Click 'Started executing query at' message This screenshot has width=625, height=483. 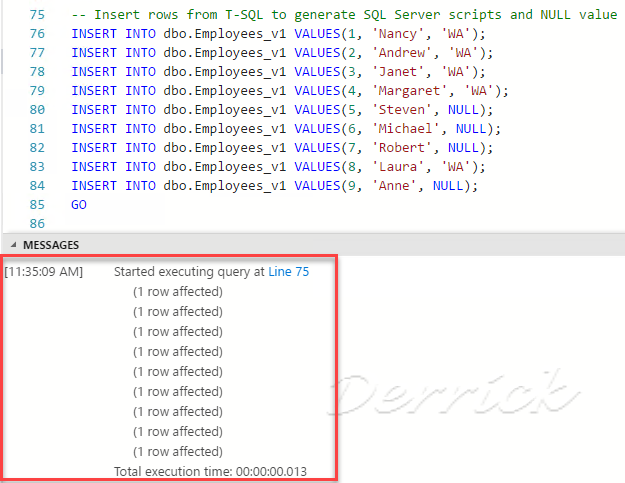coord(189,272)
